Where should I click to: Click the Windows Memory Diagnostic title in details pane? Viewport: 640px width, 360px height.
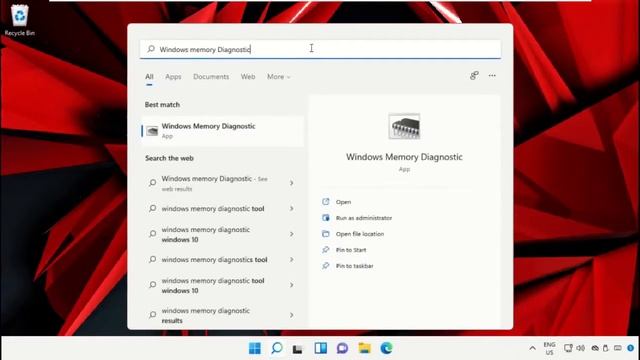pos(404,157)
